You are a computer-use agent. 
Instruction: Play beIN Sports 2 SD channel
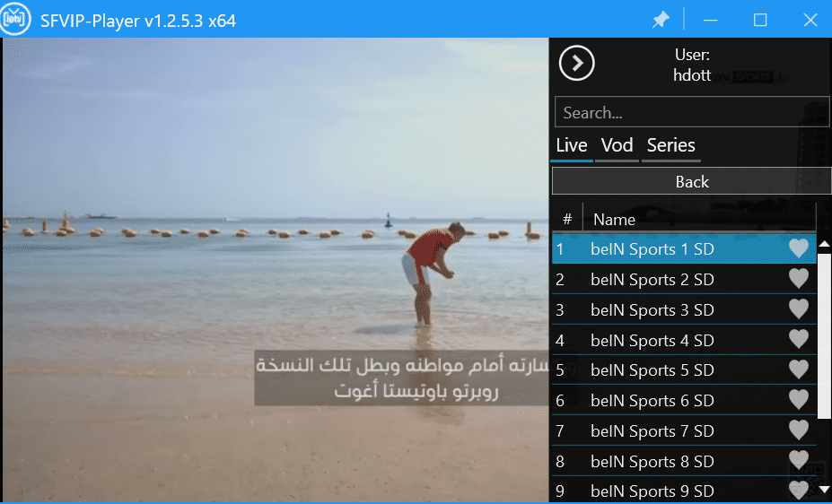(684, 279)
